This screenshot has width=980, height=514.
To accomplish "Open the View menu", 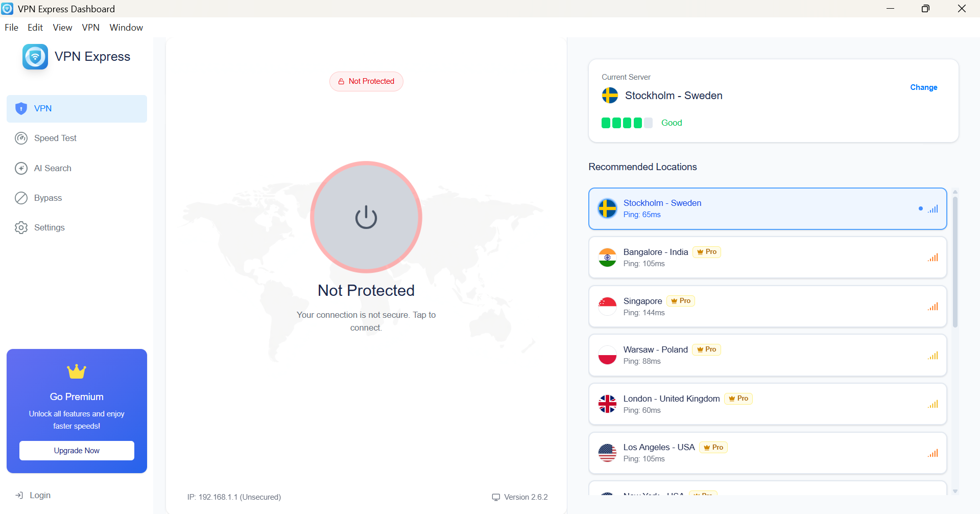I will point(62,27).
